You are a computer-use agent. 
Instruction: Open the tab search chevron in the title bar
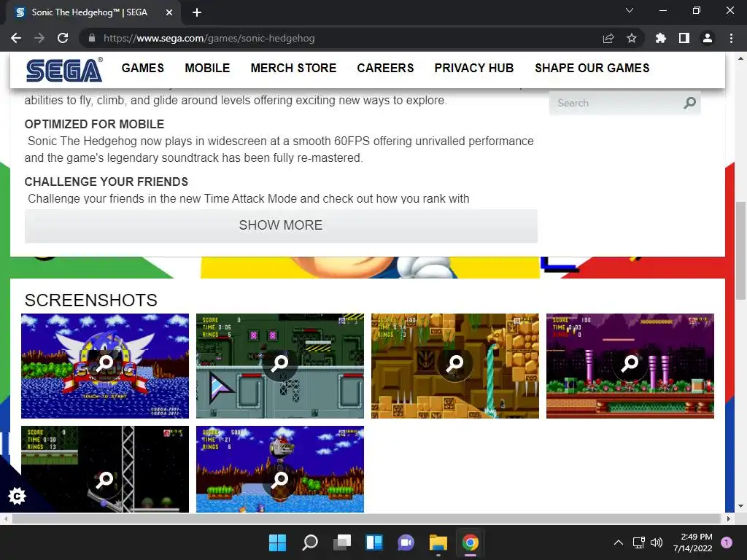click(630, 10)
